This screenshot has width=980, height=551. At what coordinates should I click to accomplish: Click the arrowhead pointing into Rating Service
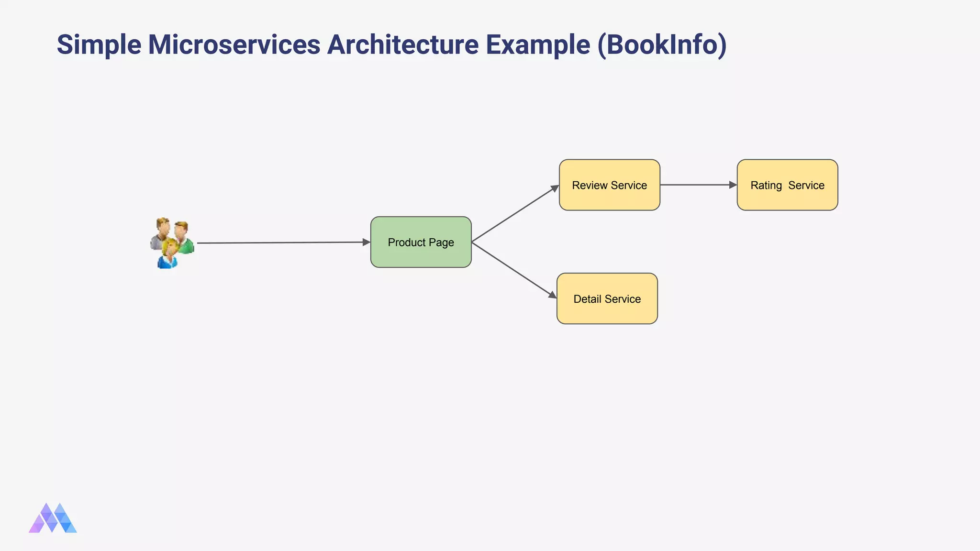pyautogui.click(x=733, y=185)
